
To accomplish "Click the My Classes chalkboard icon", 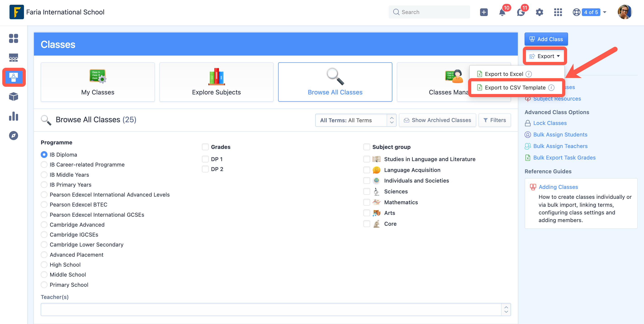I will 98,76.
